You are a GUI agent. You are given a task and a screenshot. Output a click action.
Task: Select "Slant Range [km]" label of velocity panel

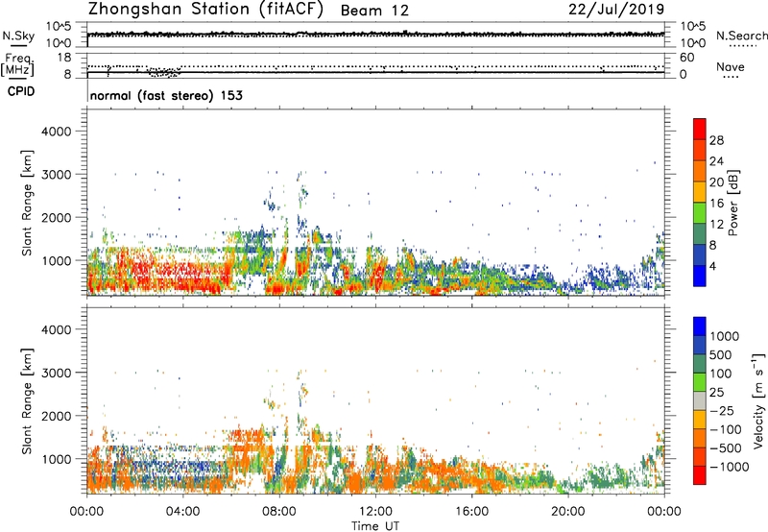click(27, 401)
